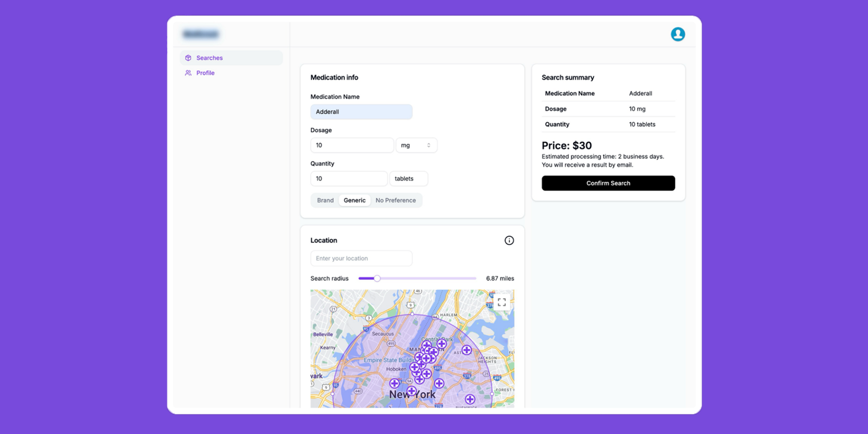Image resolution: width=868 pixels, height=434 pixels.
Task: Select the Brand preference option
Action: 325,200
